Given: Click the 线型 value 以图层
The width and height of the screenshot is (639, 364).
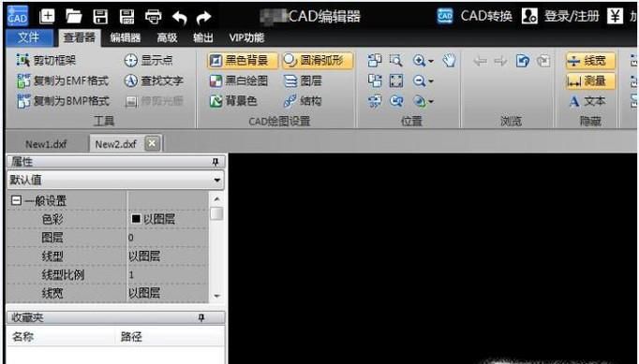Looking at the screenshot, I should click(x=168, y=256).
